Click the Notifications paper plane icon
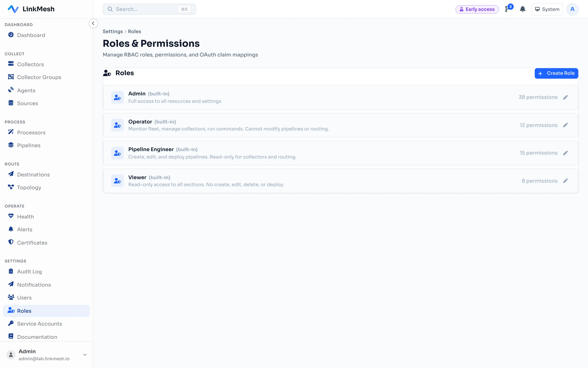This screenshot has width=588, height=368. pos(11,284)
